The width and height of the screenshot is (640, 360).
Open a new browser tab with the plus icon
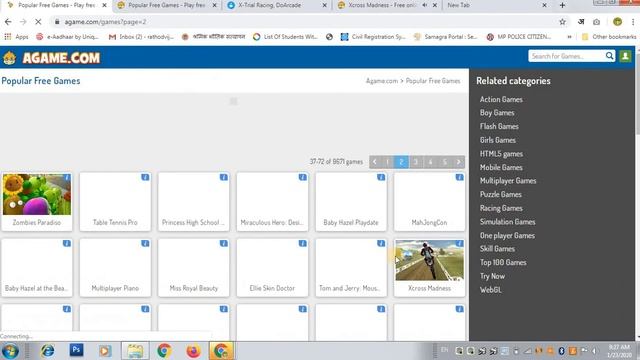(562, 5)
